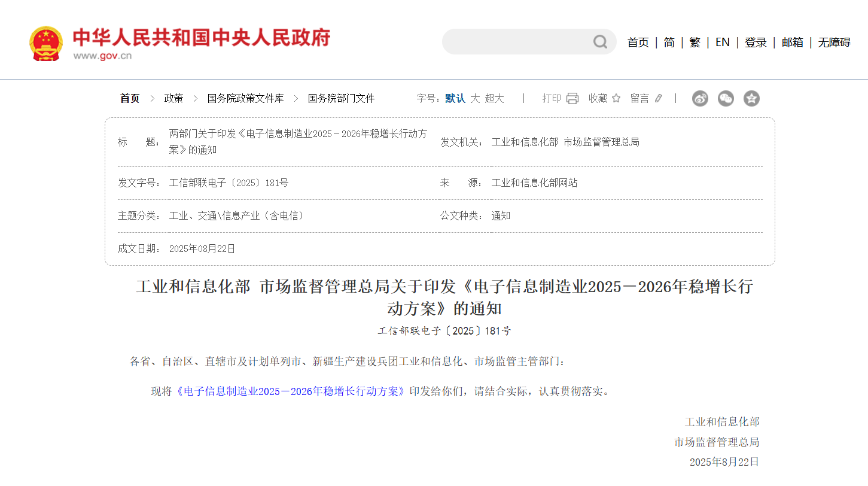
Task: Click the 留言 pencil icon
Action: 659,99
